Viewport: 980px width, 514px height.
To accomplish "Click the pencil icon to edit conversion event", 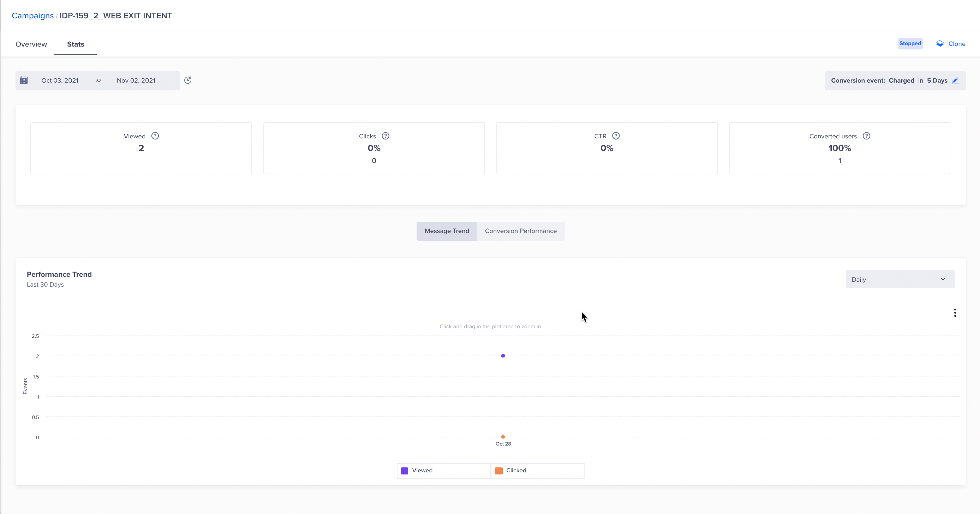I will pos(955,80).
